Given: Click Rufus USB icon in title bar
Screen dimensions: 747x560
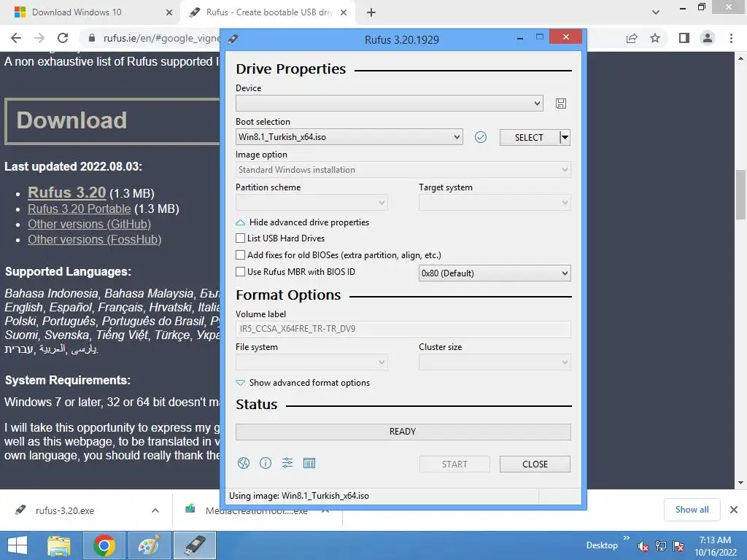Looking at the screenshot, I should (233, 39).
